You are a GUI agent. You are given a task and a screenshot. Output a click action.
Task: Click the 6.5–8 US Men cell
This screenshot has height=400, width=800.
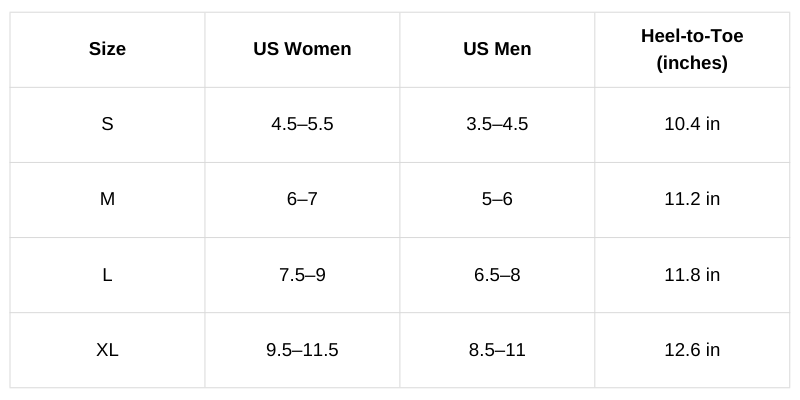coord(497,274)
